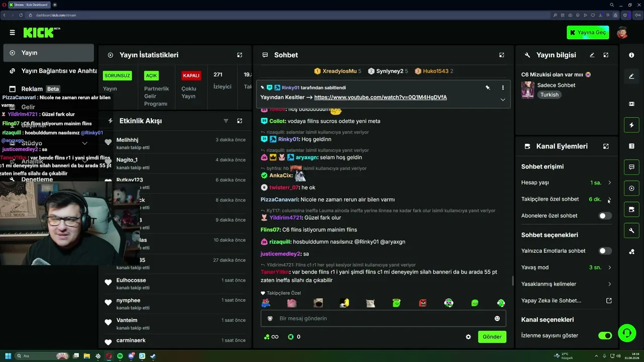Open Spotify from the Windows taskbar
This screenshot has width=644, height=362.
point(120,356)
